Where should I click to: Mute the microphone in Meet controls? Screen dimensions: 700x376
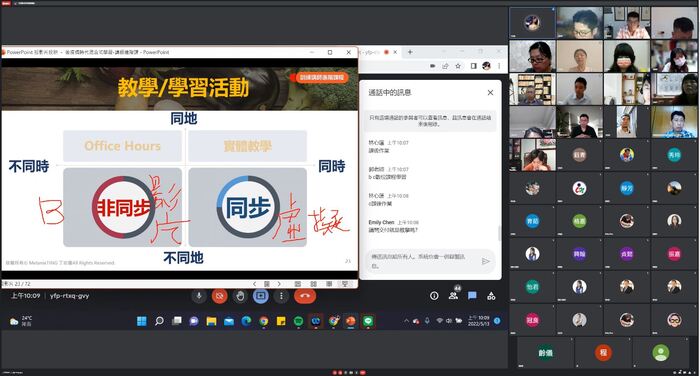[x=199, y=296]
